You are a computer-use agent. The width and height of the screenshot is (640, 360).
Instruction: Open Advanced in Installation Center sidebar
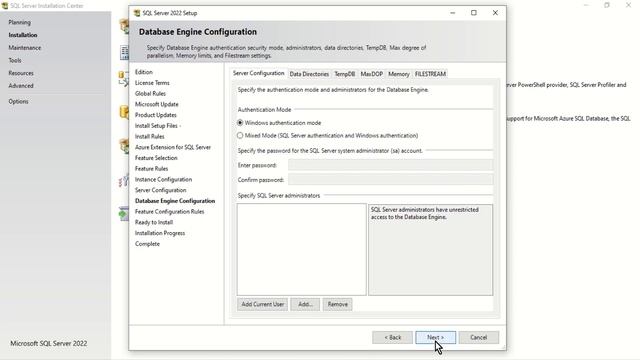pos(21,86)
